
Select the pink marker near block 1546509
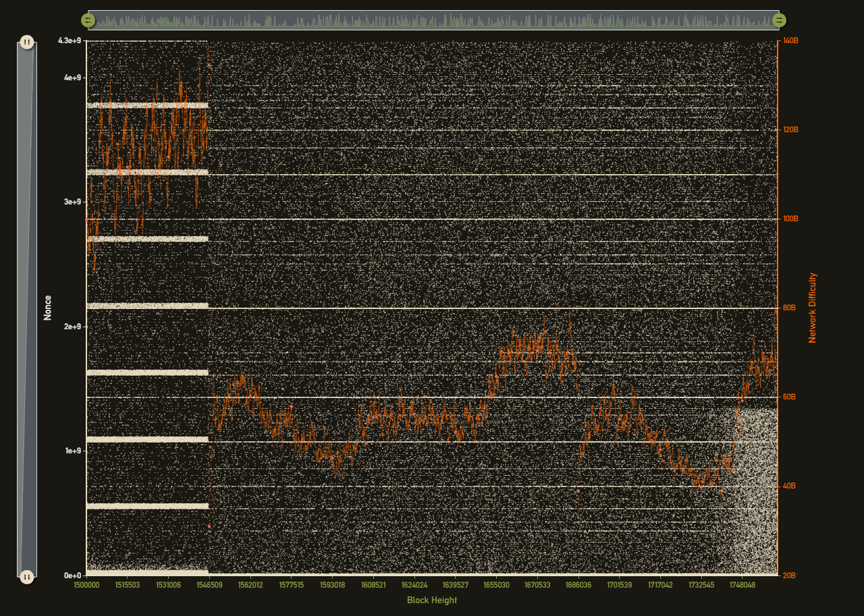tap(209, 527)
